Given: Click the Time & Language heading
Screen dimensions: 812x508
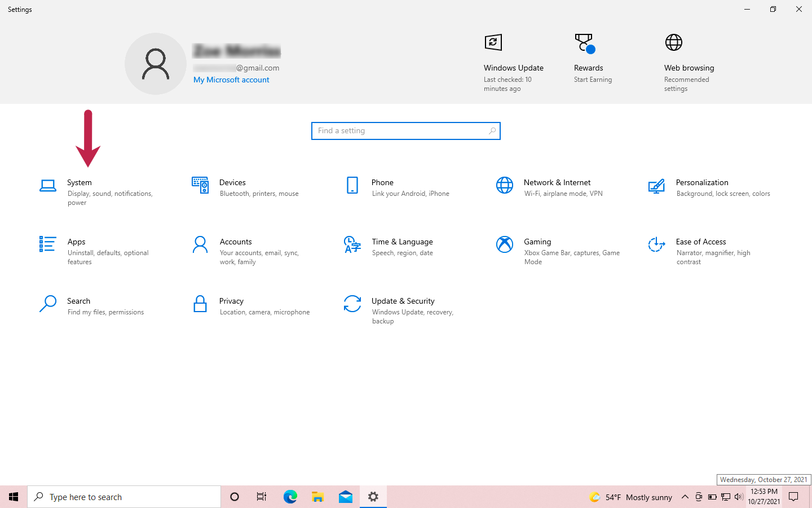Looking at the screenshot, I should pos(402,242).
